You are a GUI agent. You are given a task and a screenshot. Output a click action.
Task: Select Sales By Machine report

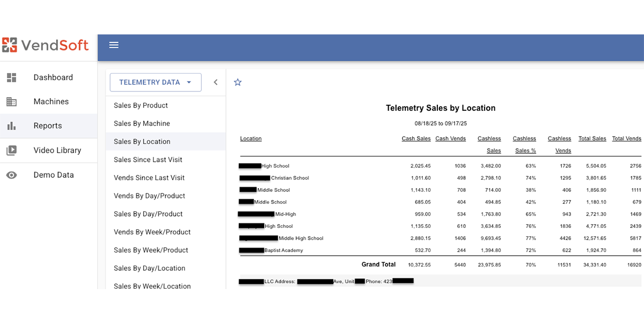142,124
